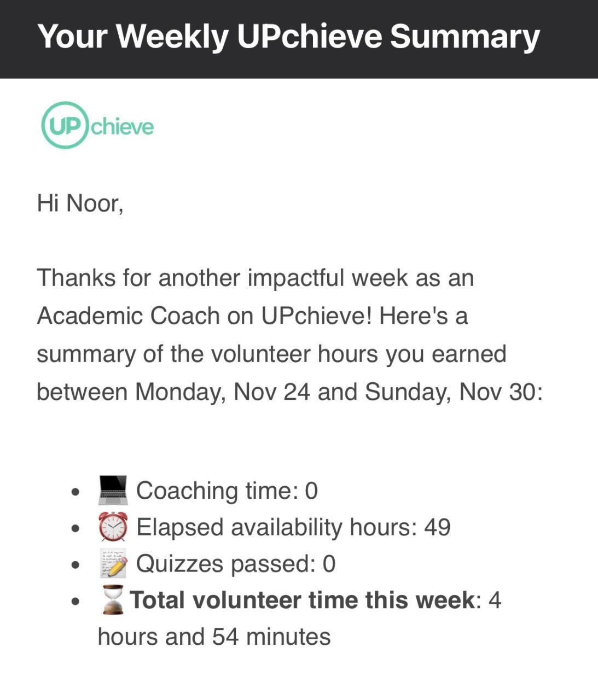Click the bullet point before Quizzes passed
The width and height of the screenshot is (598, 700).
coord(76,565)
